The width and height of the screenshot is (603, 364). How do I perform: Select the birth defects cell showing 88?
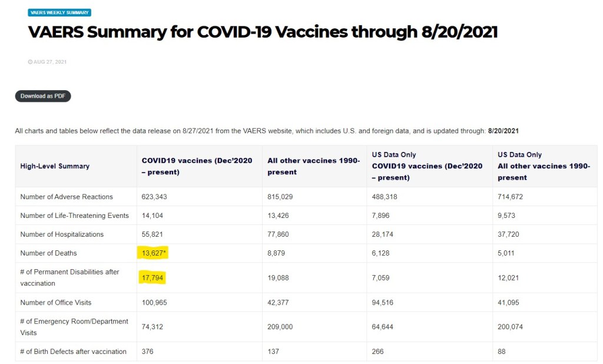(502, 352)
